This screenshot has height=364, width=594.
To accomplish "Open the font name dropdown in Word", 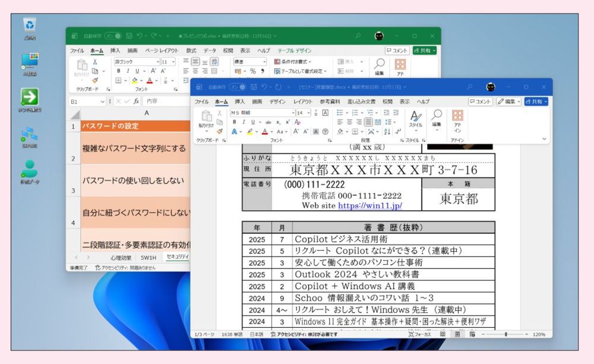I will point(292,112).
